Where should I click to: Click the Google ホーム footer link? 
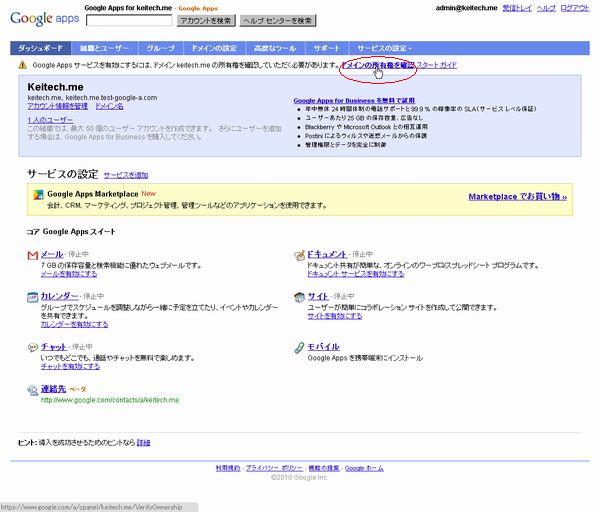[x=364, y=468]
